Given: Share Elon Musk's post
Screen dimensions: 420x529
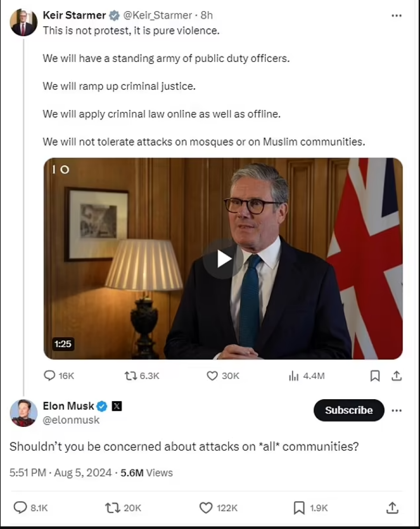Looking at the screenshot, I should point(392,508).
